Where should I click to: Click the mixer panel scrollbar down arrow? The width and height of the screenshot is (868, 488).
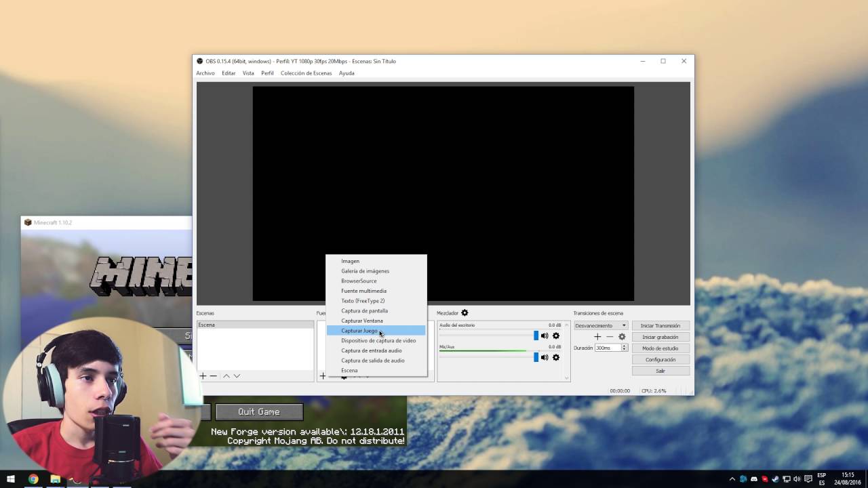(x=566, y=378)
